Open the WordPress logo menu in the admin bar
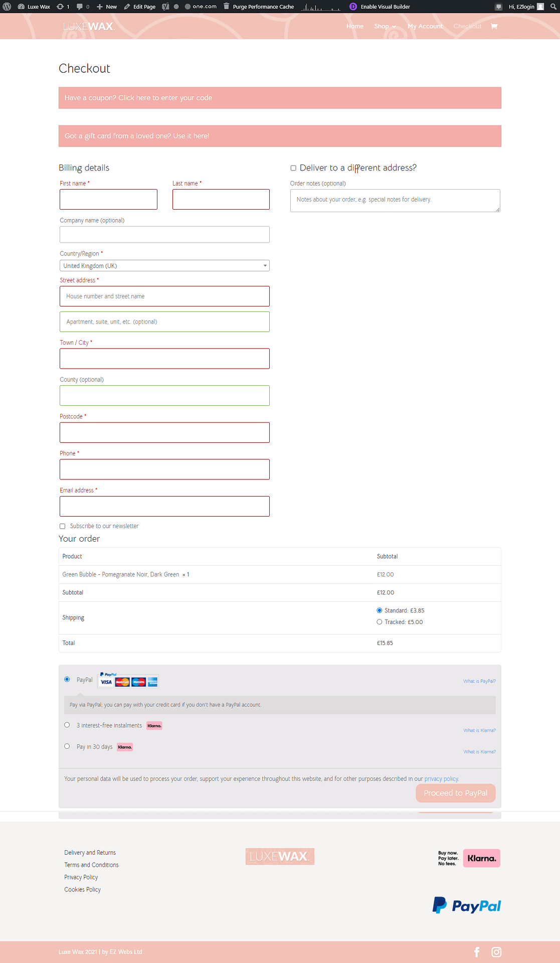 click(7, 7)
